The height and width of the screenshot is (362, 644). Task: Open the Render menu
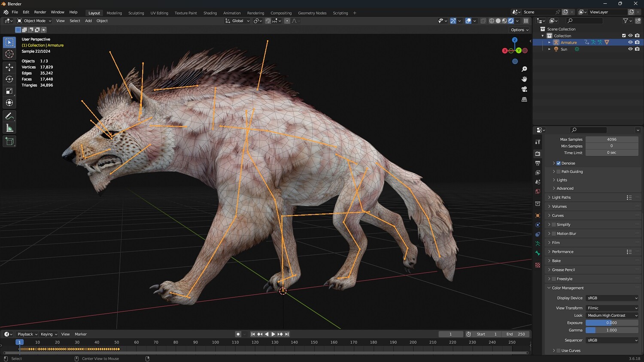40,12
